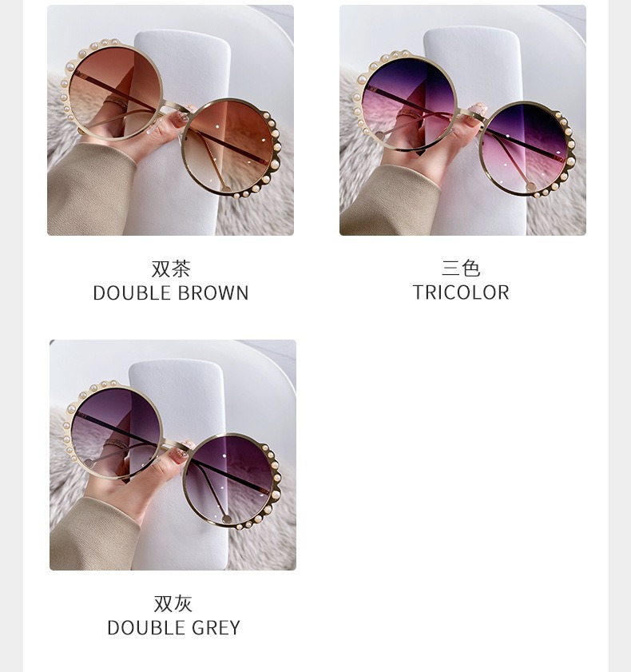631x672 pixels.
Task: Open the Double Grey sunglasses photo
Action: tap(173, 455)
